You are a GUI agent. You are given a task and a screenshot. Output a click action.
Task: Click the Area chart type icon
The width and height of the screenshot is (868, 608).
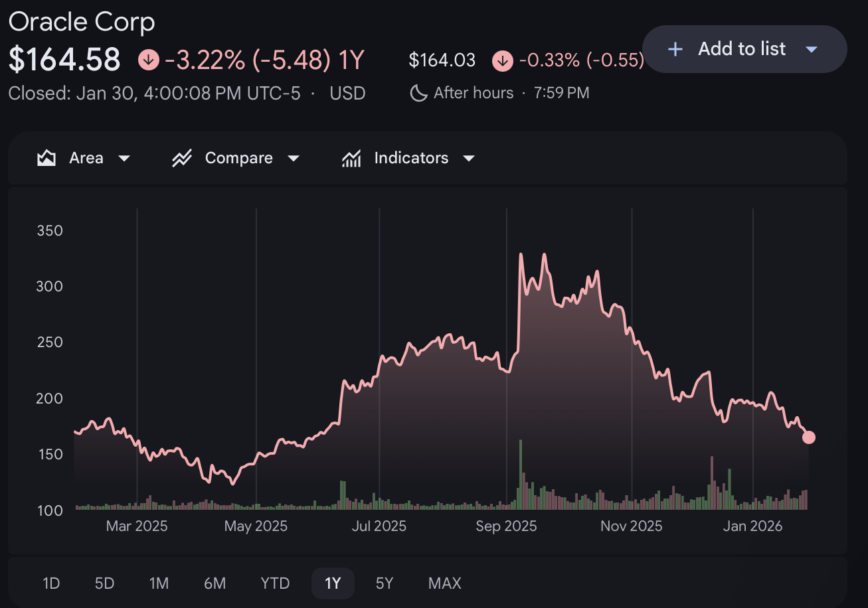point(46,158)
